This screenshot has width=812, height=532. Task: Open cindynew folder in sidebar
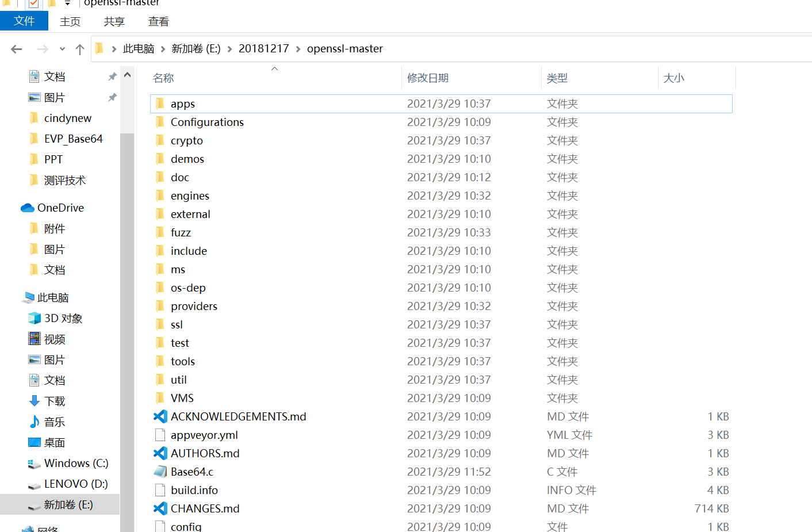click(x=68, y=118)
